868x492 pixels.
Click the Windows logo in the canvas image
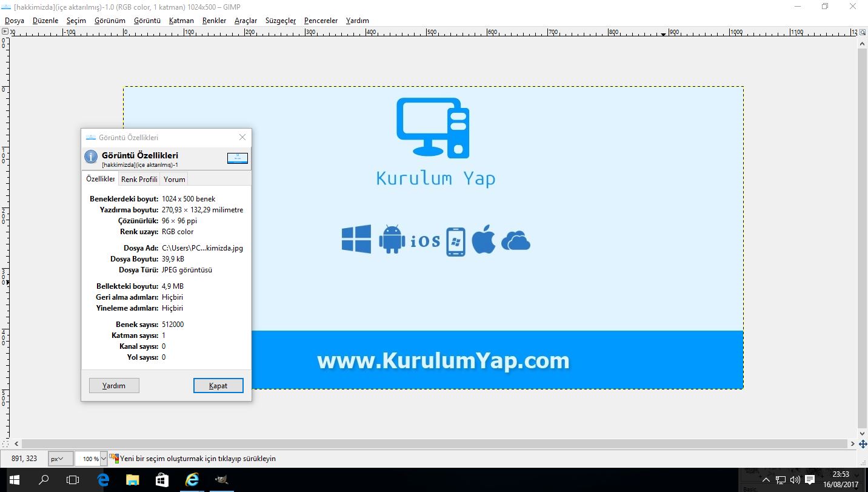[x=356, y=240]
